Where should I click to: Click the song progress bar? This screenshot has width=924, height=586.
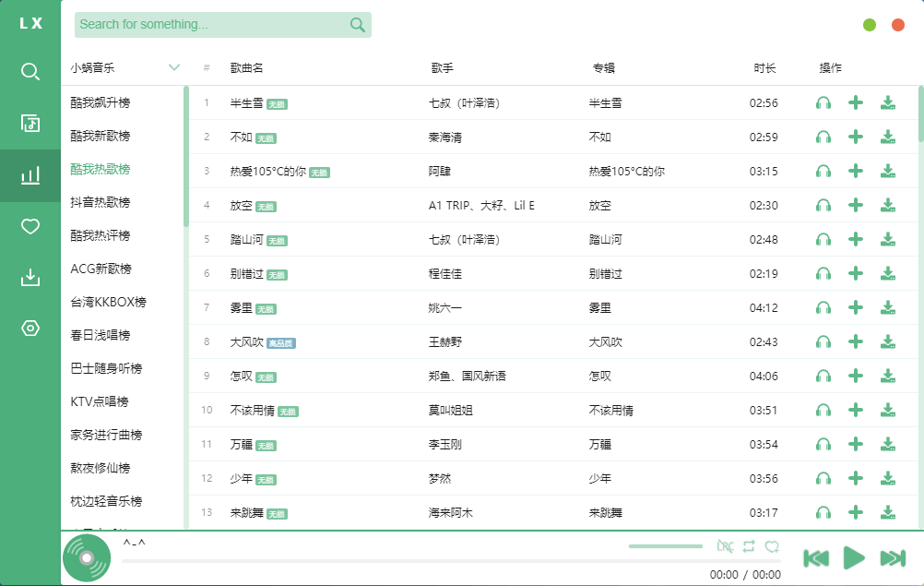click(x=451, y=561)
